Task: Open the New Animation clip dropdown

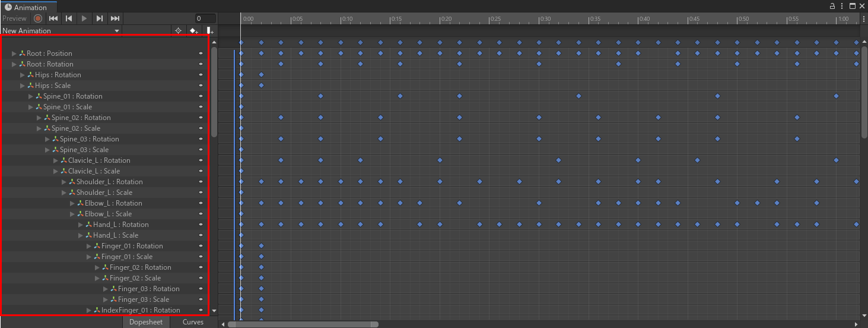Action: 61,30
